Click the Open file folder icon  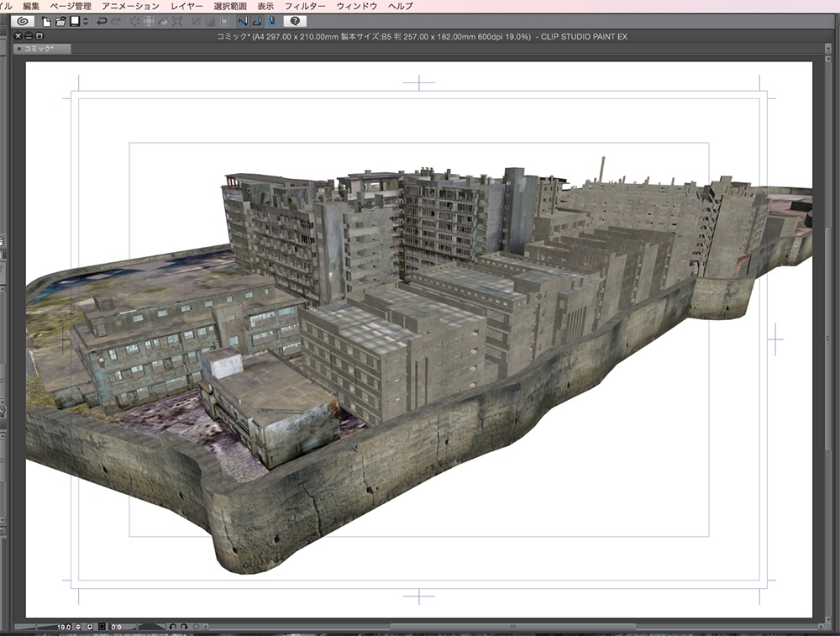60,21
